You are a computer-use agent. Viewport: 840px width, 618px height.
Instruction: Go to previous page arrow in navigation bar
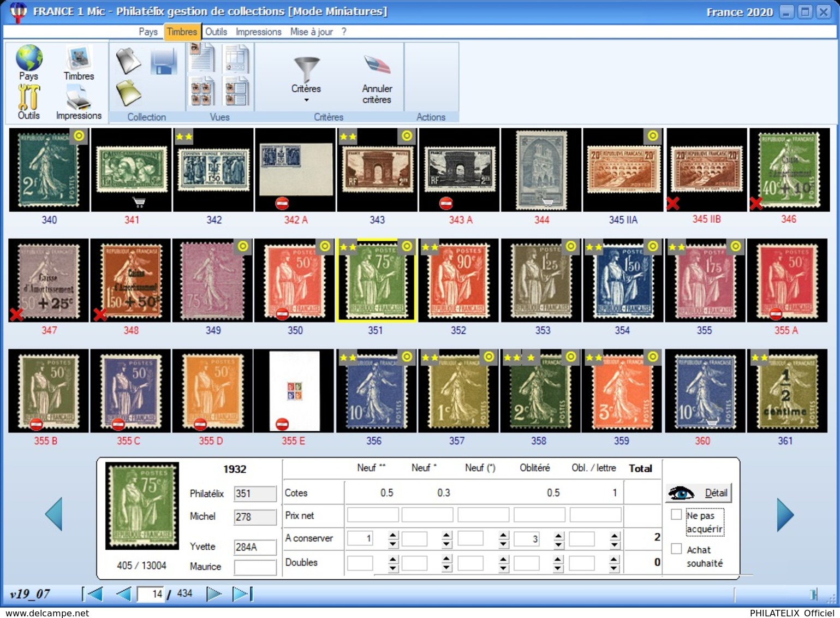pyautogui.click(x=123, y=594)
